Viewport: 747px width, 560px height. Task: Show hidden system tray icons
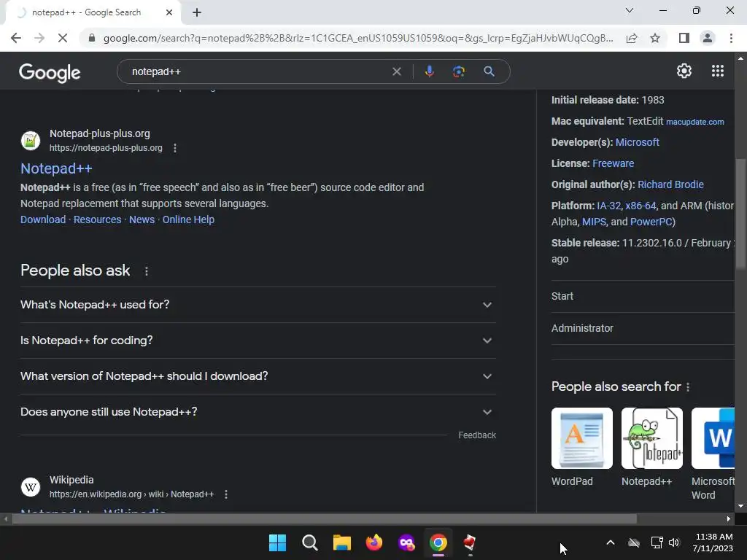[x=611, y=542]
